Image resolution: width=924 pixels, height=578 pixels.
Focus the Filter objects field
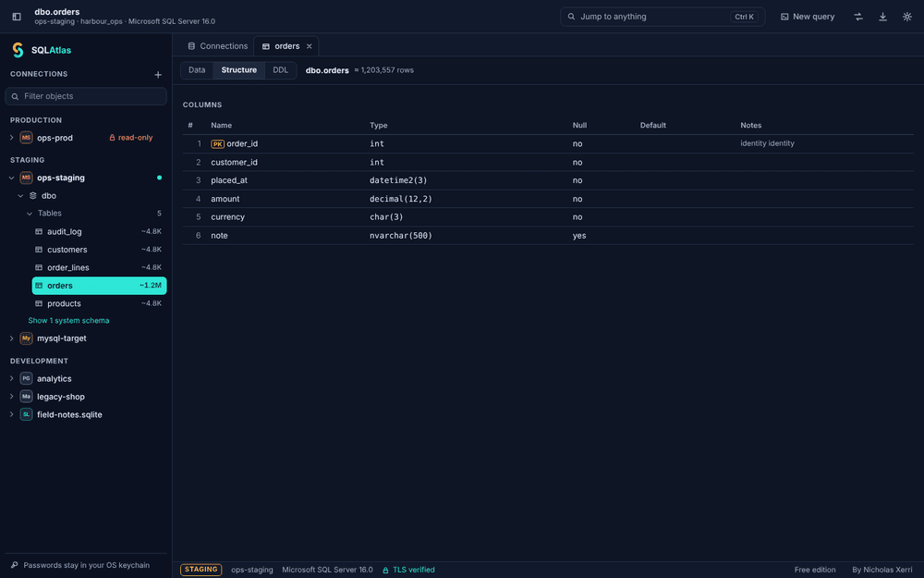click(x=86, y=96)
